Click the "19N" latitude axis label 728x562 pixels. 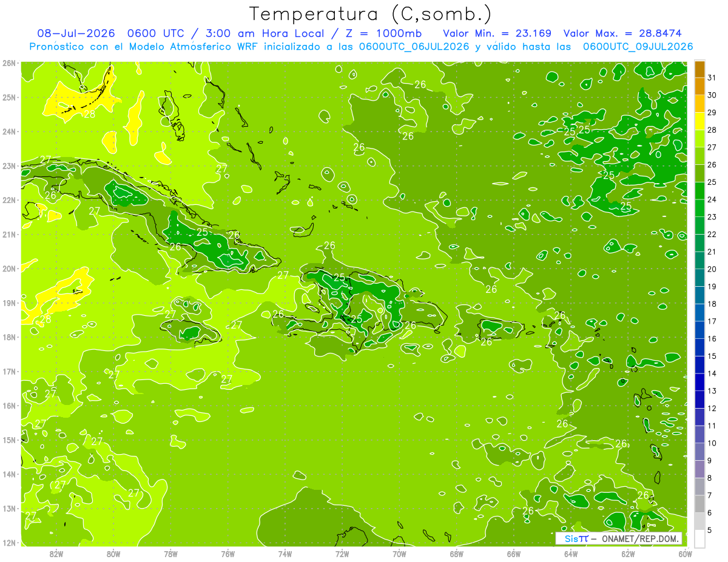pos(9,303)
